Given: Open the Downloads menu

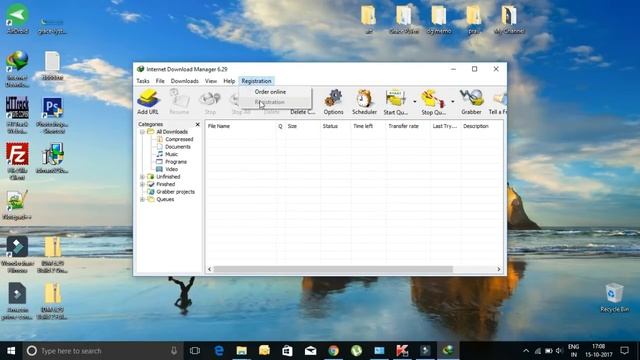Looking at the screenshot, I should (x=184, y=81).
